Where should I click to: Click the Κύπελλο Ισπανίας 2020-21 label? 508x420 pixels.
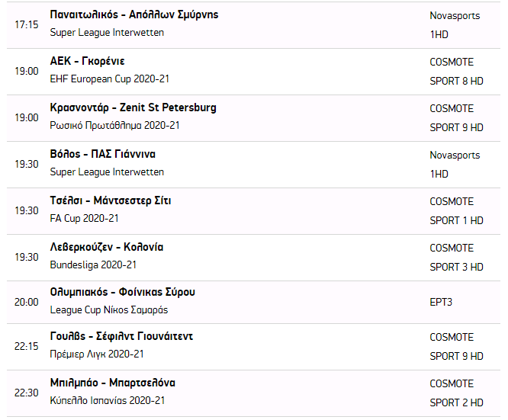tap(107, 401)
